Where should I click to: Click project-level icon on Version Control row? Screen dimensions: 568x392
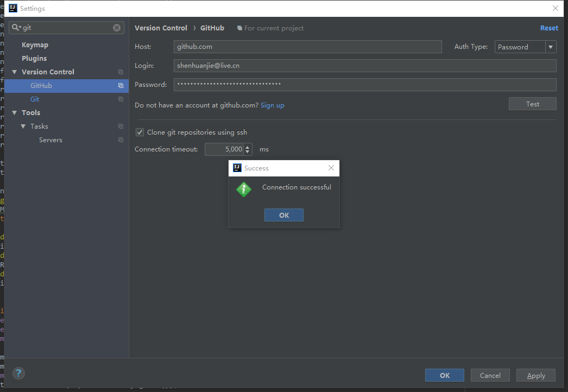point(121,72)
